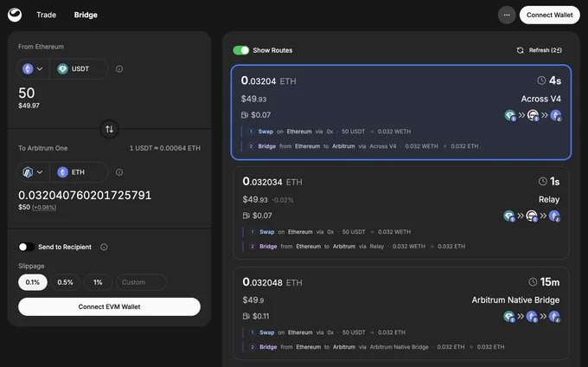Select the Relay route card
This screenshot has height=367, width=588.
click(x=401, y=213)
